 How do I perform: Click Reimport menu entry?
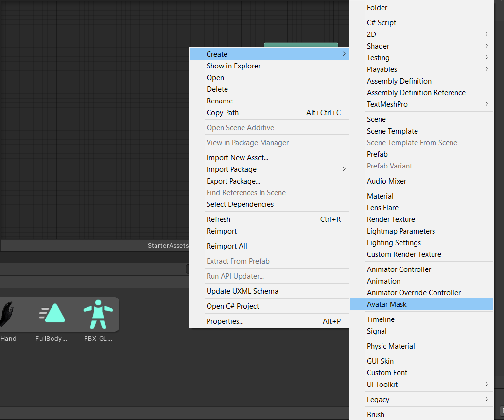269,231
